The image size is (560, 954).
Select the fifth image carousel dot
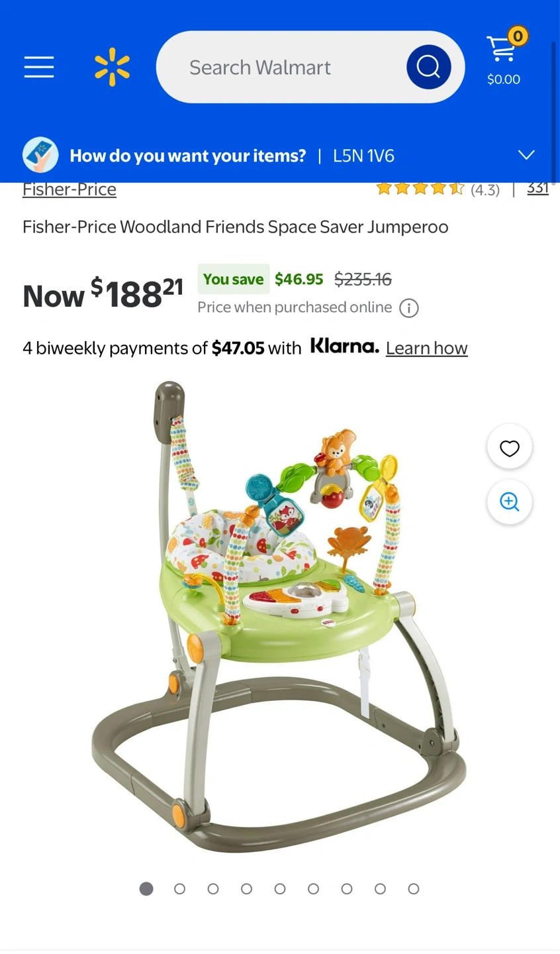(280, 889)
